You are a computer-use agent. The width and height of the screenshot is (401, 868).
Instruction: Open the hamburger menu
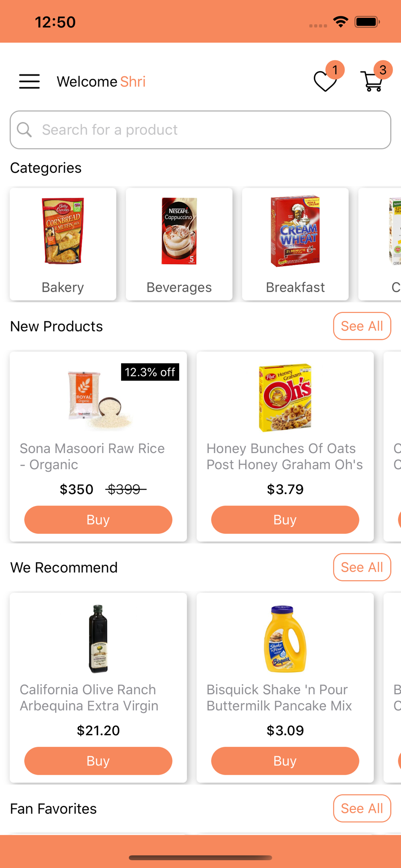coord(30,82)
